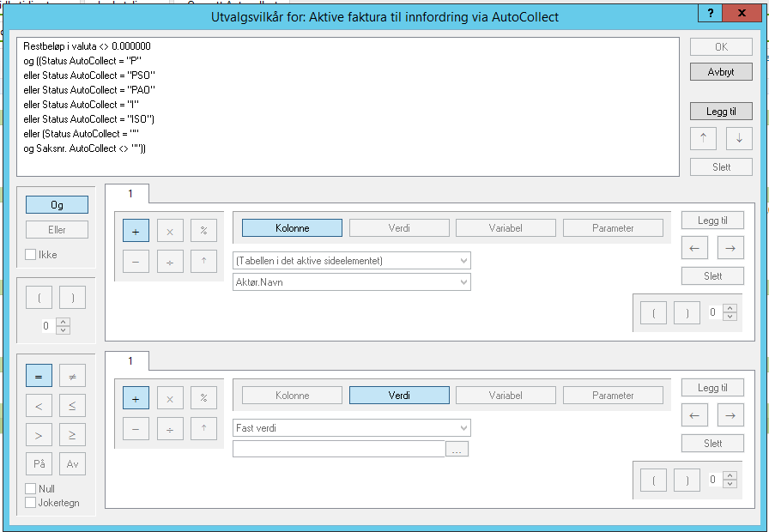Tick the Jokertegn checkbox
This screenshot has height=532, width=769.
pos(30,503)
